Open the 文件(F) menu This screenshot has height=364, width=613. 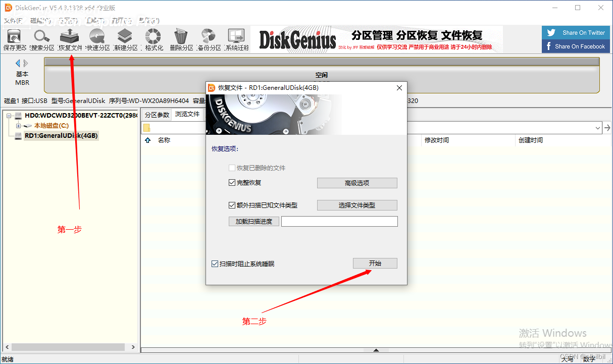tap(13, 21)
